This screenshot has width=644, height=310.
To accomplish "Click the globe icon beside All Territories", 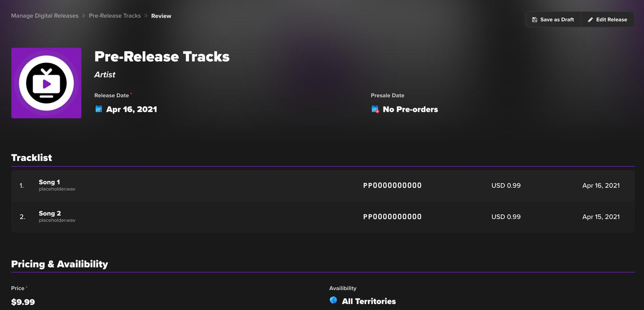I will click(x=333, y=300).
